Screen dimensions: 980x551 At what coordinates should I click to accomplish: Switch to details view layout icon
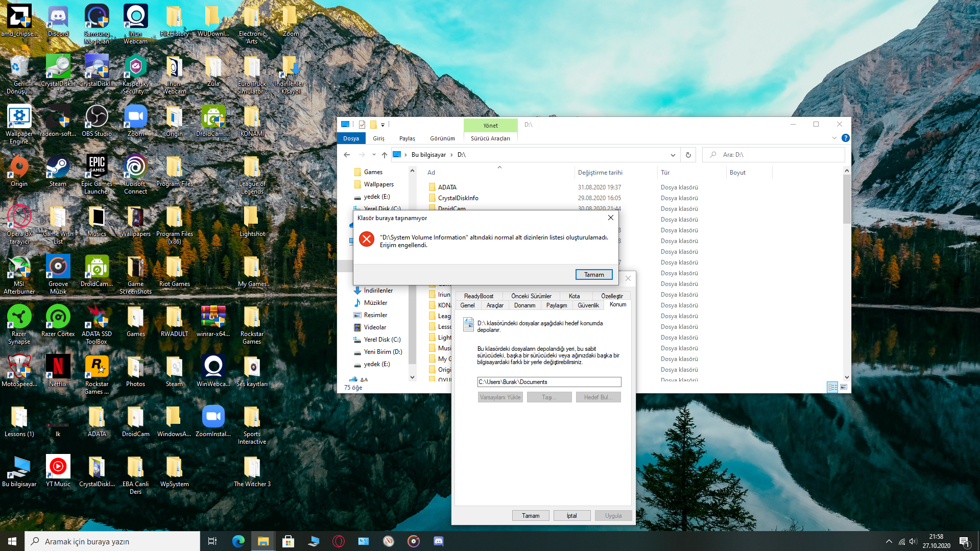(832, 387)
